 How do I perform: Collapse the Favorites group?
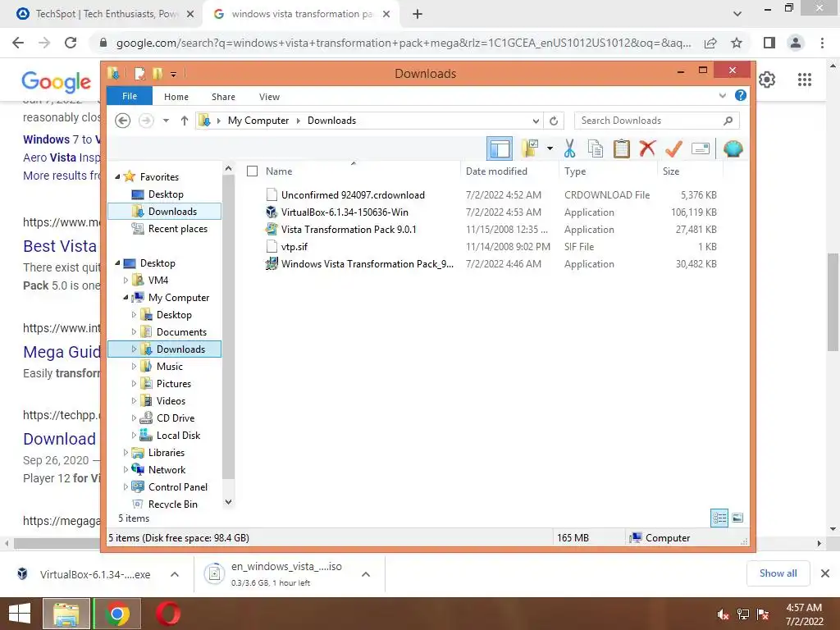(x=117, y=177)
